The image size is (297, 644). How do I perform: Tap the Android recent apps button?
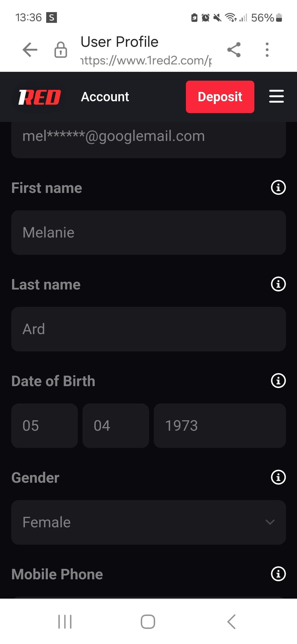click(x=65, y=621)
